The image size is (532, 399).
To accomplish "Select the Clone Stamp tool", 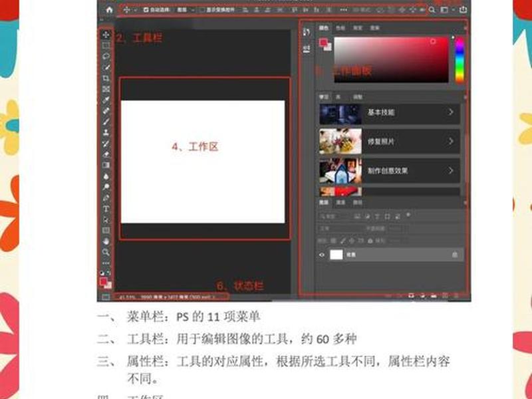I will (x=106, y=132).
